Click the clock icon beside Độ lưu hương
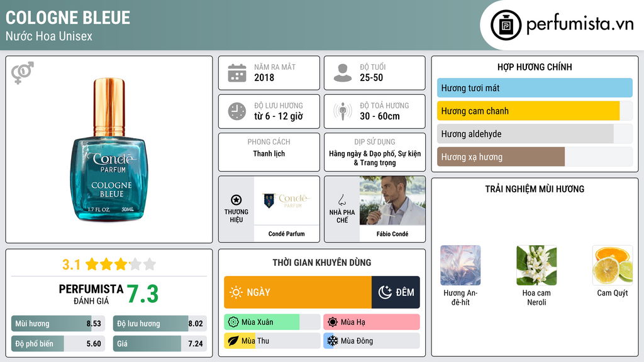This screenshot has height=362, width=644. pos(237,111)
